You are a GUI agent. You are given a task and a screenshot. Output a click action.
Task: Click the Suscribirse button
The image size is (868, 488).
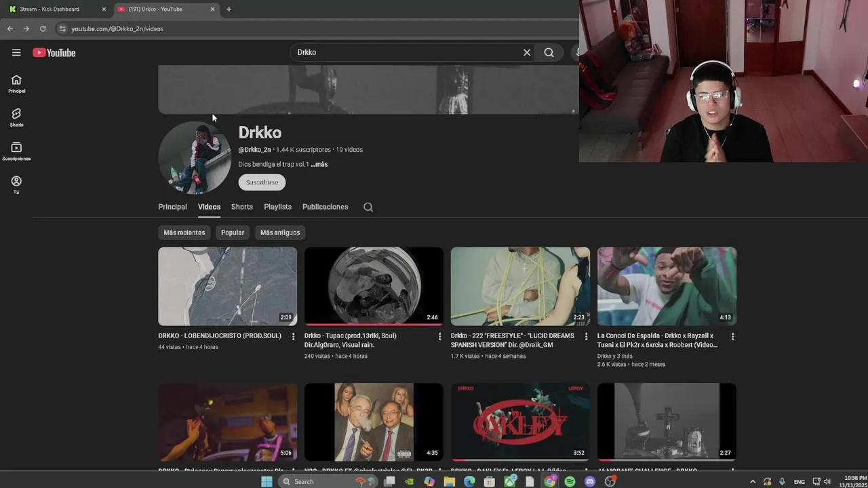pos(262,182)
